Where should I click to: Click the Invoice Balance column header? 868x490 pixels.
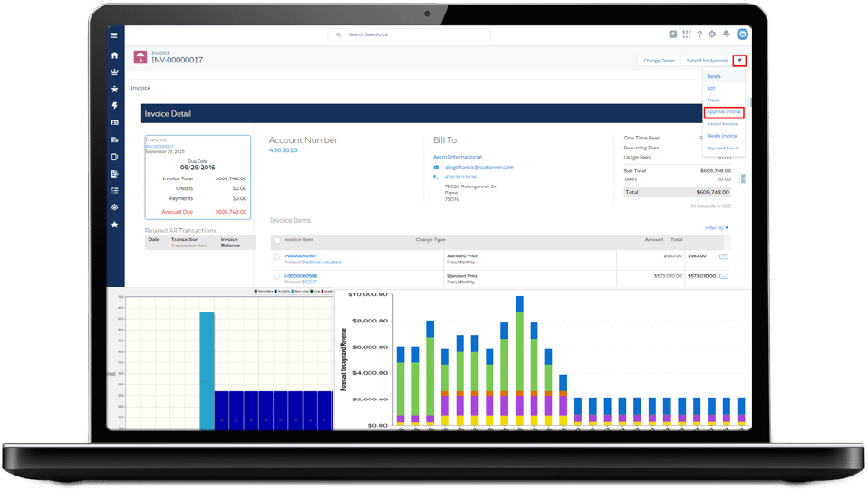coord(230,243)
